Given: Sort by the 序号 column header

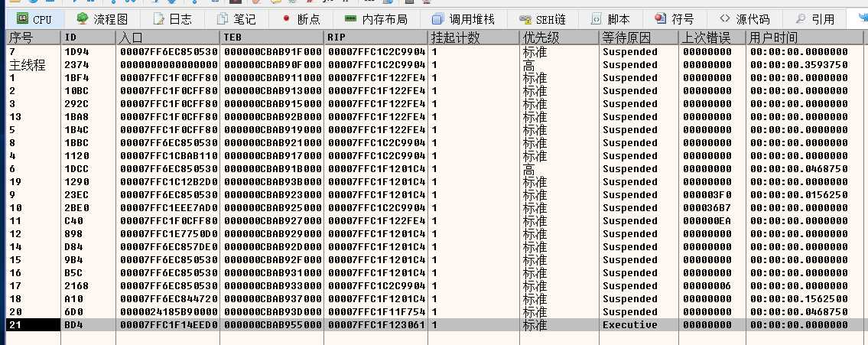Looking at the screenshot, I should [x=33, y=37].
